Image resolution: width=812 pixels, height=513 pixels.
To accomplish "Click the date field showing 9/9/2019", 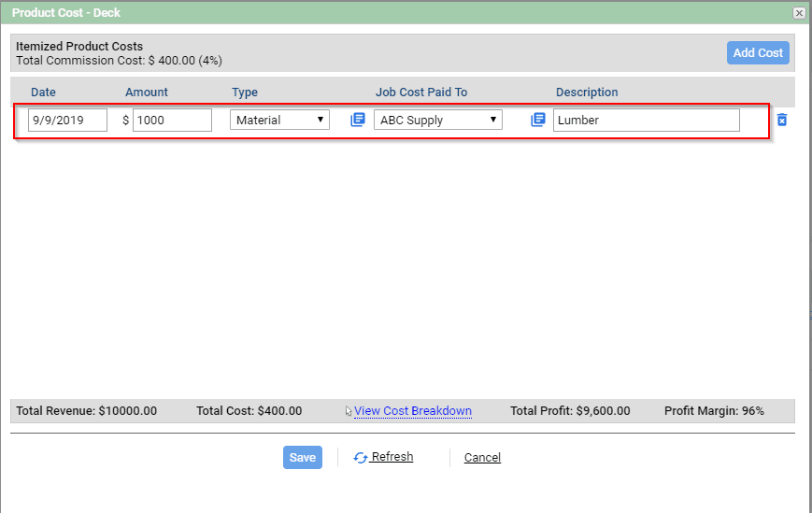I will 67,120.
